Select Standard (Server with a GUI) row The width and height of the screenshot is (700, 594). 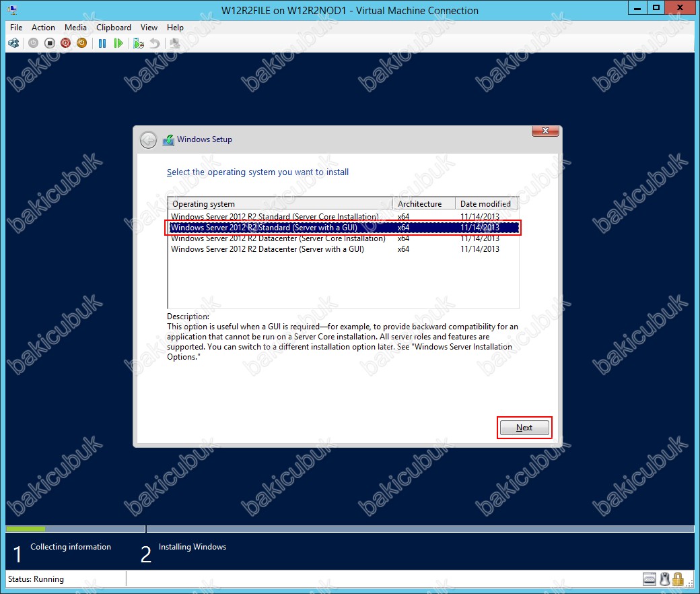[x=344, y=228]
